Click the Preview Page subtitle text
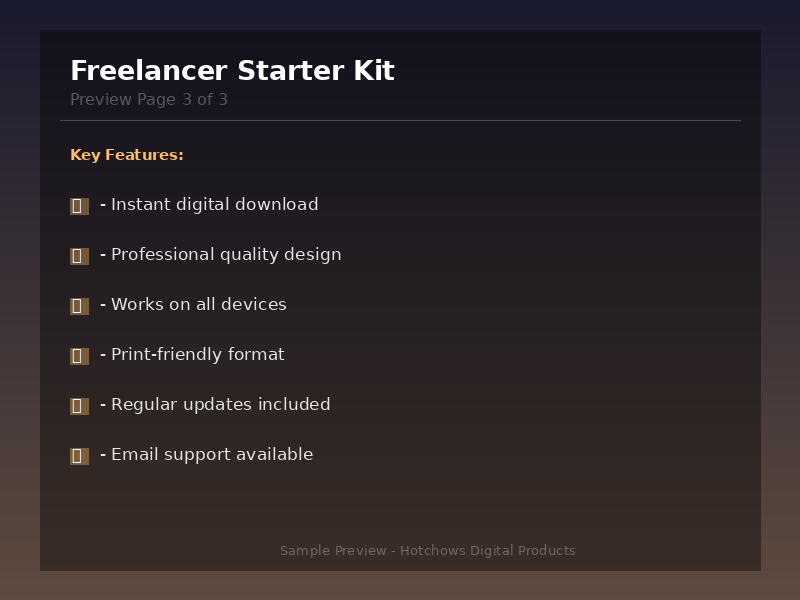 pyautogui.click(x=123, y=100)
